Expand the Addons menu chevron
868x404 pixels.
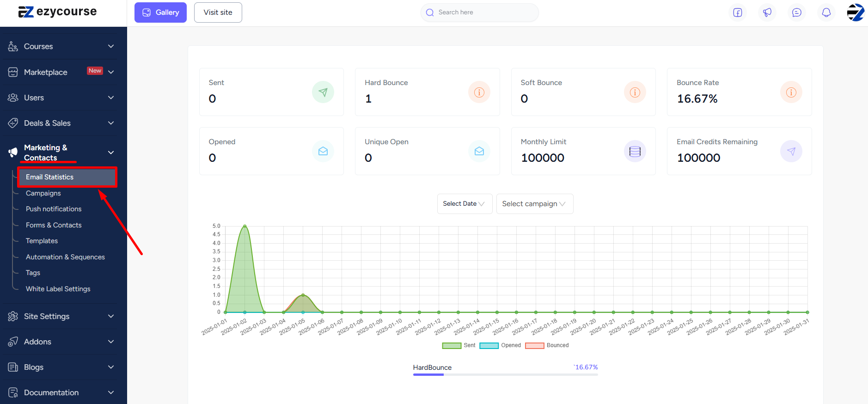point(111,342)
